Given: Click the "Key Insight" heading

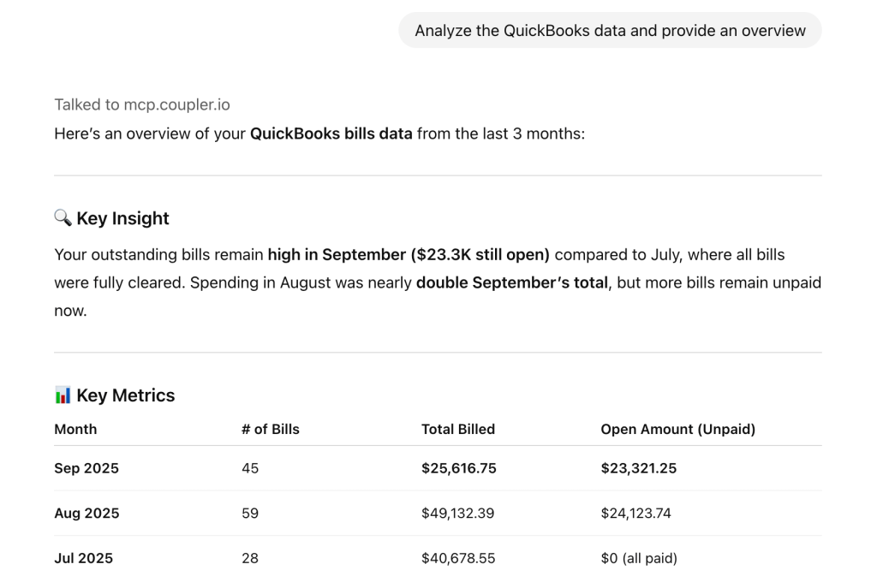Looking at the screenshot, I should tap(122, 218).
